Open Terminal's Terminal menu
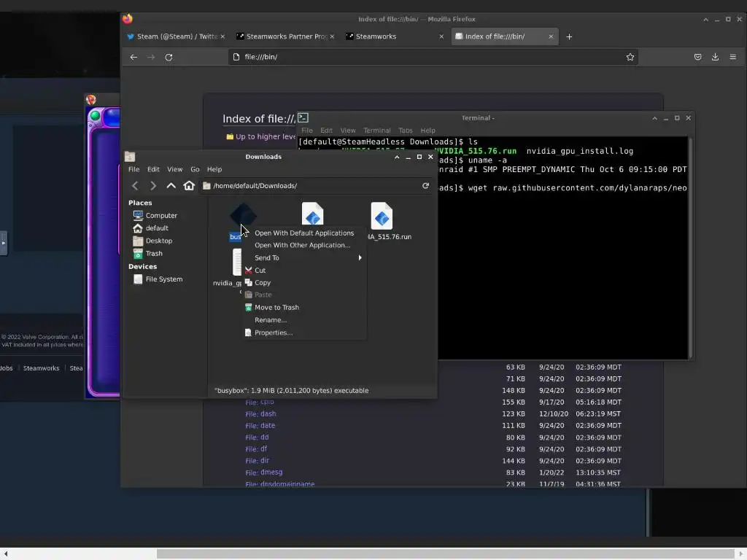Image resolution: width=747 pixels, height=560 pixels. tap(377, 131)
